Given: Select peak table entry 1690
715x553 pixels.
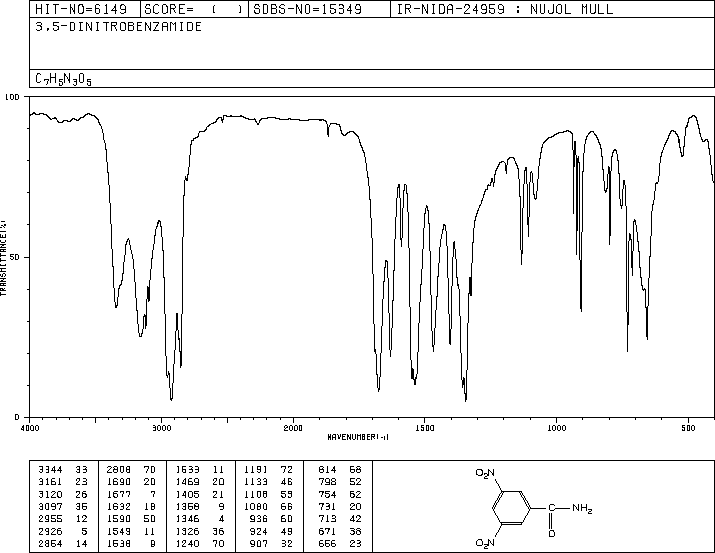Looking at the screenshot, I should pyautogui.click(x=119, y=482).
